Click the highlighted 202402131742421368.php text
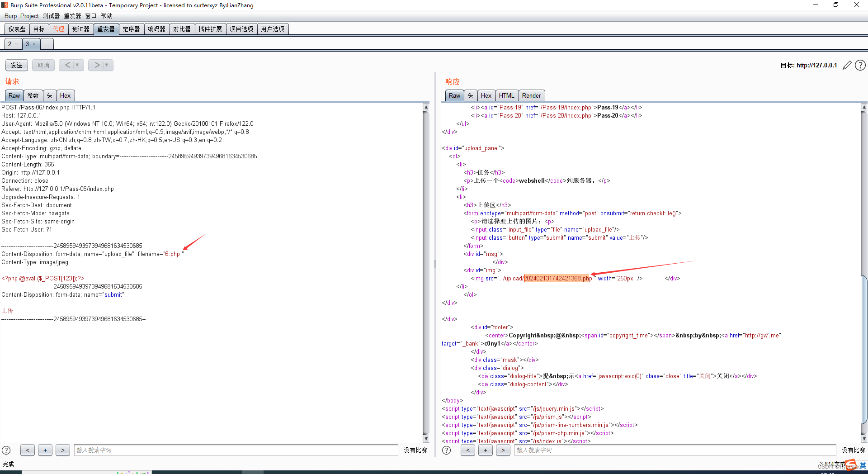868x474 pixels. click(x=558, y=278)
